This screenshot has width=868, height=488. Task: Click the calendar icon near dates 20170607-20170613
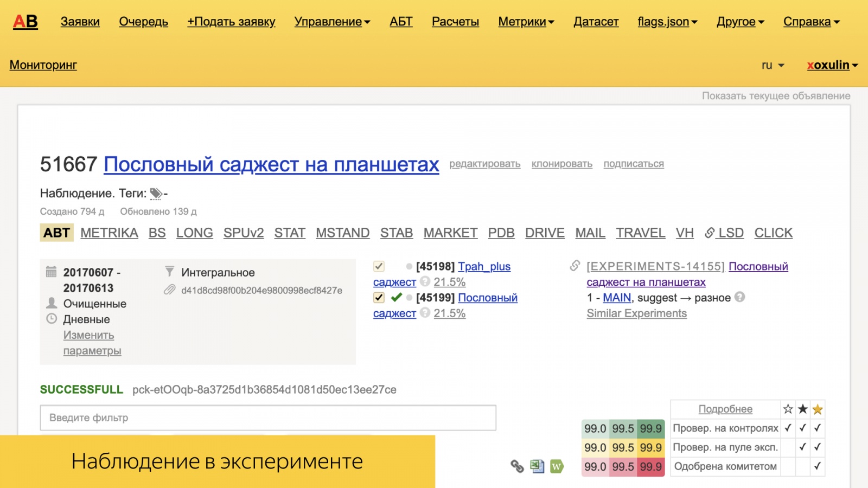(x=52, y=272)
